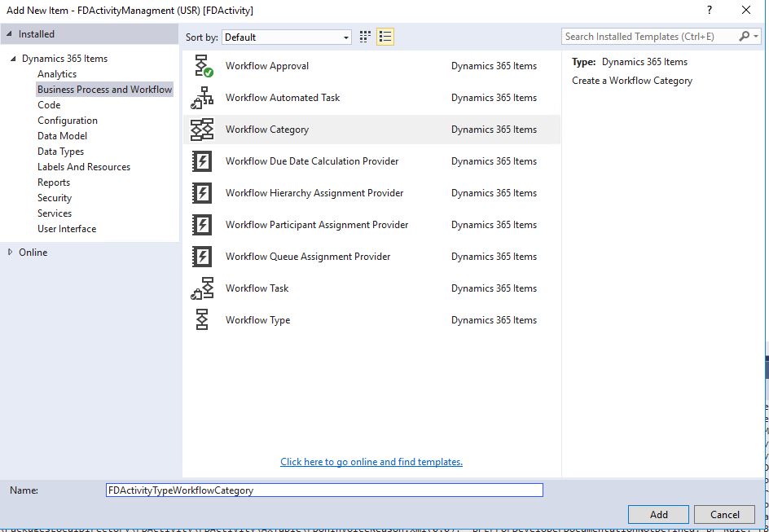This screenshot has height=532, width=769.
Task: Close the Add New Item dialog
Action: (746, 10)
